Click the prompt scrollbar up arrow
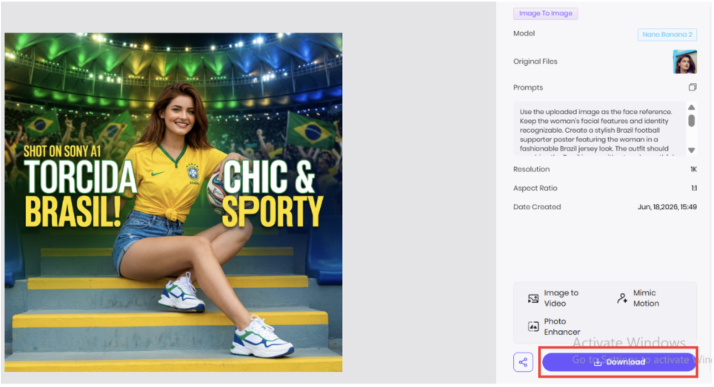 (x=691, y=107)
